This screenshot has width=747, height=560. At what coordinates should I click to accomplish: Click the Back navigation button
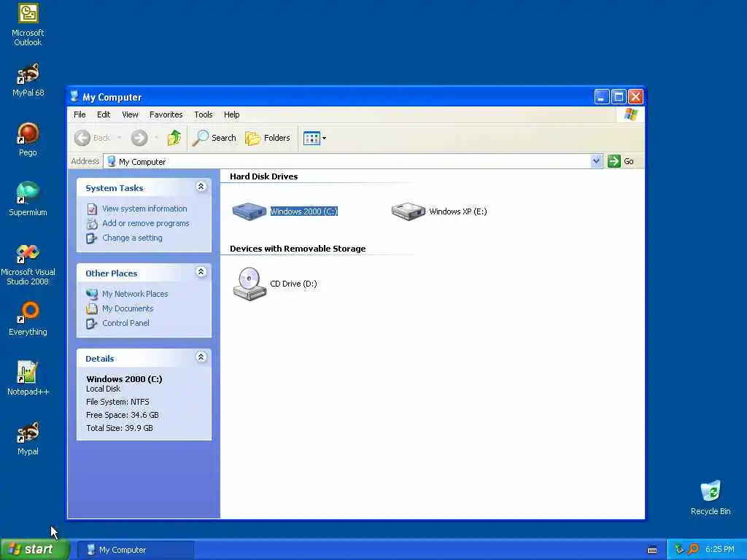(x=93, y=138)
